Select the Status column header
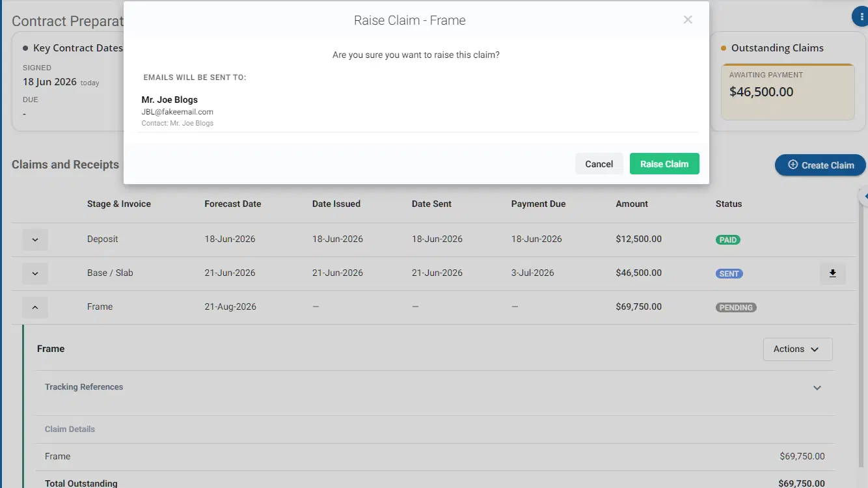The image size is (868, 488). point(729,204)
